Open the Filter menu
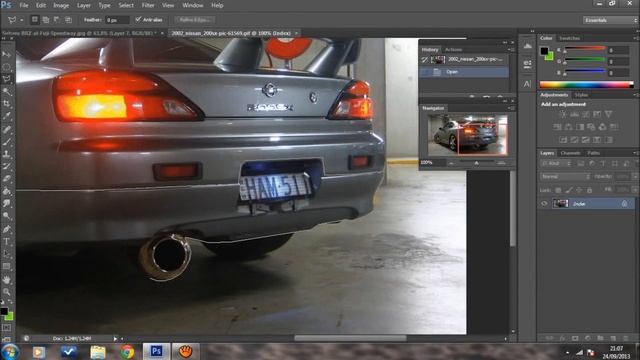Image resolution: width=640 pixels, height=360 pixels. (x=148, y=5)
